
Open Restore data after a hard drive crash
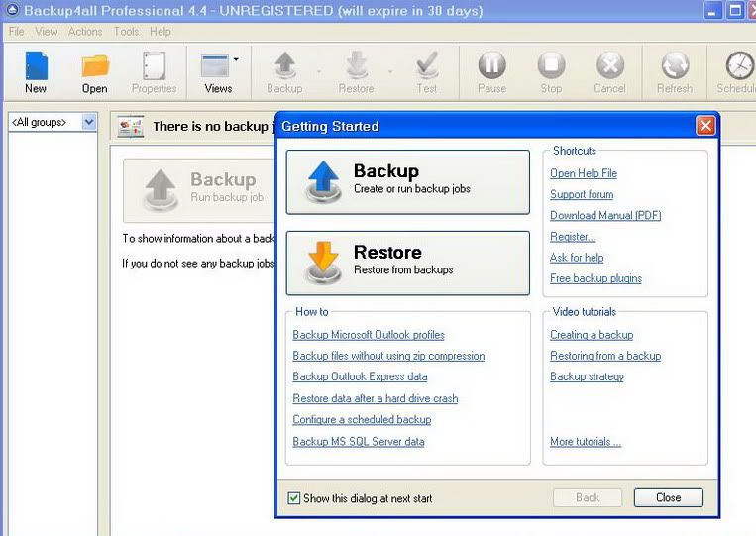point(376,398)
